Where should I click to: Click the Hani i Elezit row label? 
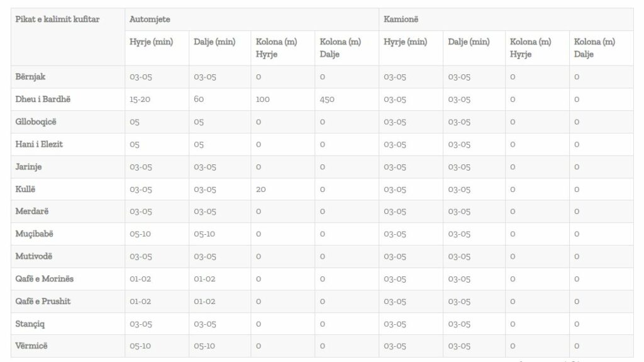pyautogui.click(x=39, y=144)
